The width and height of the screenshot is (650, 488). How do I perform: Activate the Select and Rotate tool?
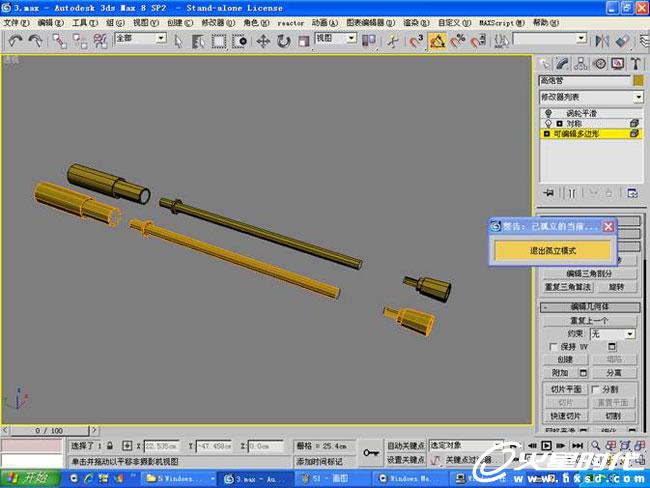pyautogui.click(x=284, y=41)
